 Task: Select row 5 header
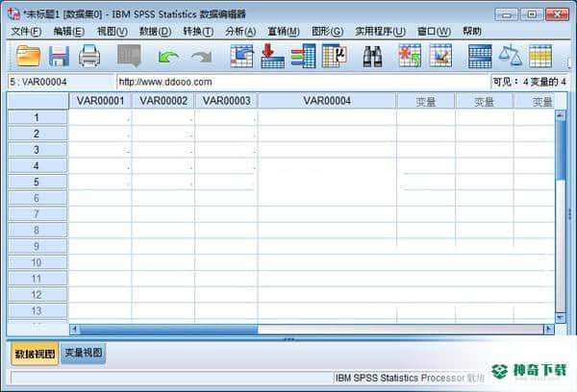(38, 182)
